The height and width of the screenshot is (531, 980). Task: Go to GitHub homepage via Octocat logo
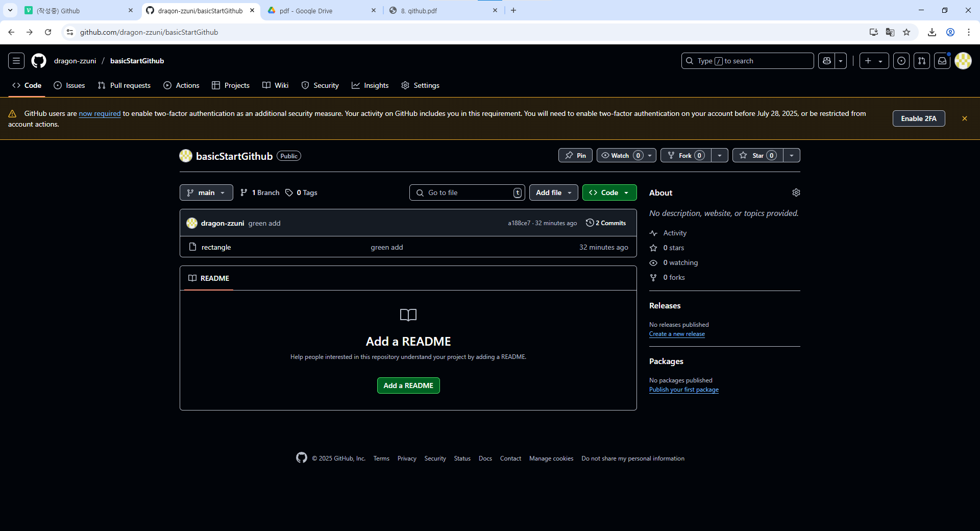pyautogui.click(x=39, y=61)
